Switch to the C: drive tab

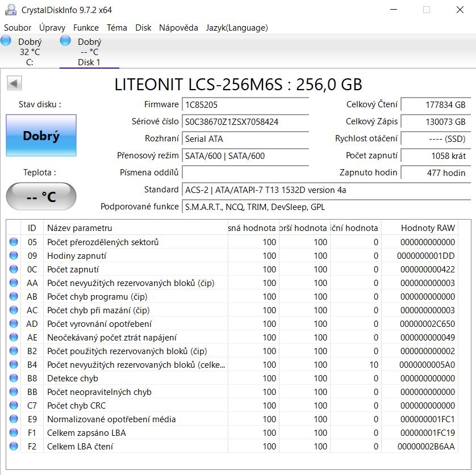(x=30, y=52)
